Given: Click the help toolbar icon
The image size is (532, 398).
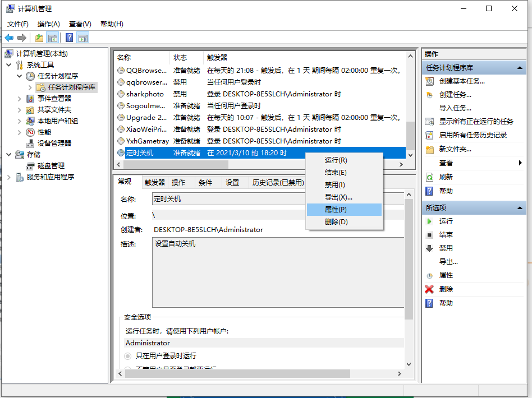Looking at the screenshot, I should (x=68, y=38).
